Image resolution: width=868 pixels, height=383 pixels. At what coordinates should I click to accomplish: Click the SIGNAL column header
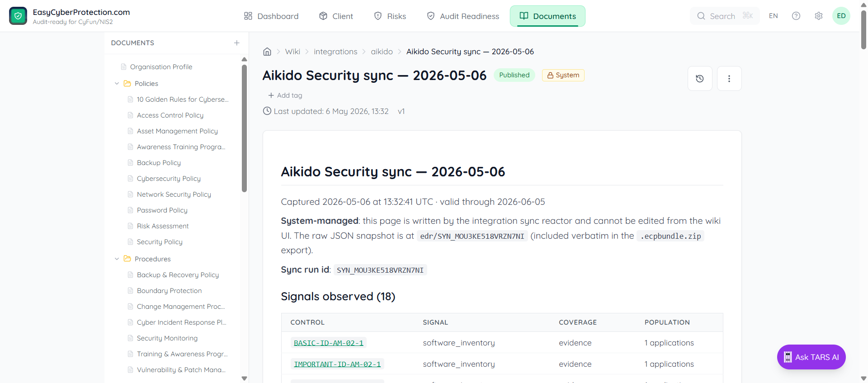coord(435,322)
